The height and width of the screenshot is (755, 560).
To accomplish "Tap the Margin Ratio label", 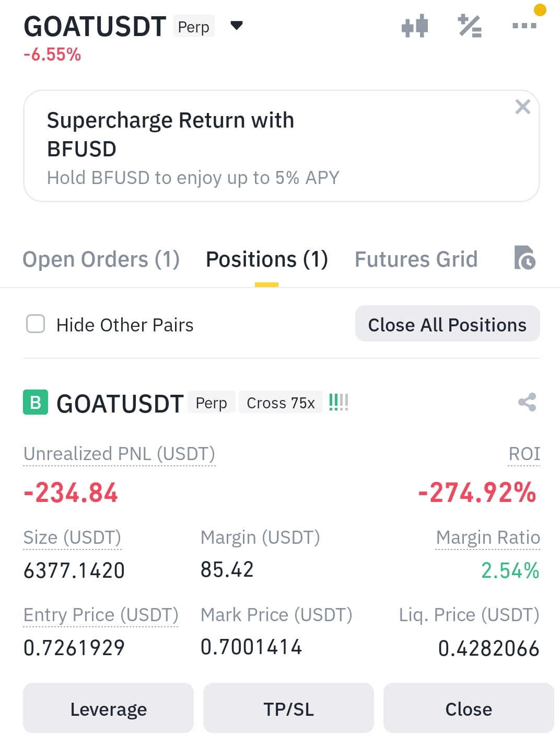I will click(x=488, y=537).
